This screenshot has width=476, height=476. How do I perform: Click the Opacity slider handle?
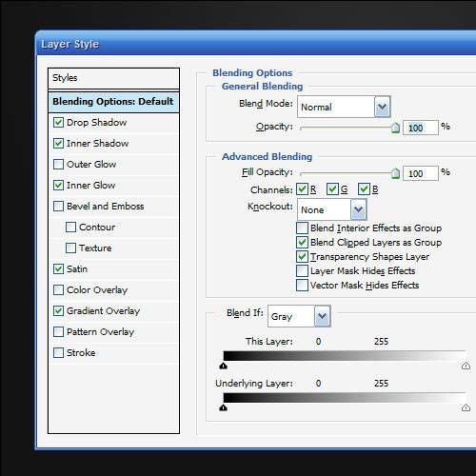click(395, 128)
